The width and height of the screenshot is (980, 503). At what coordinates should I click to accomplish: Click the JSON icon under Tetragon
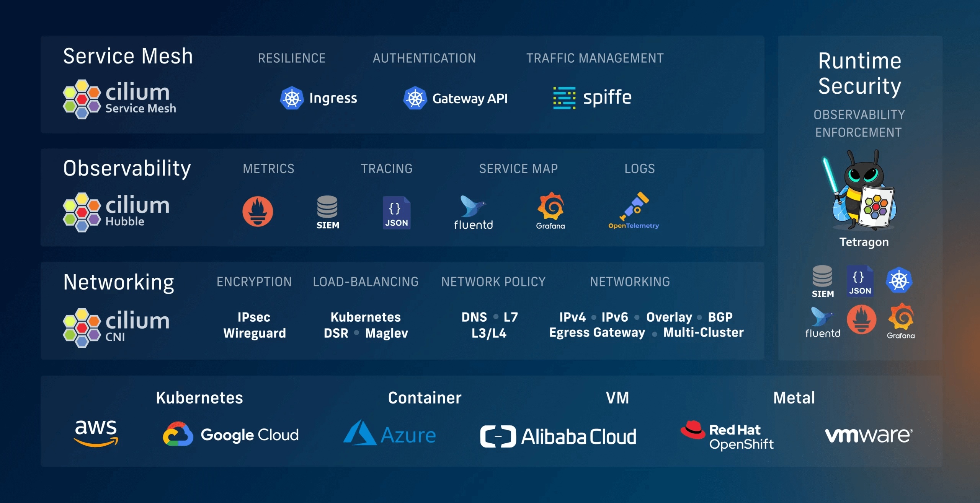click(860, 280)
